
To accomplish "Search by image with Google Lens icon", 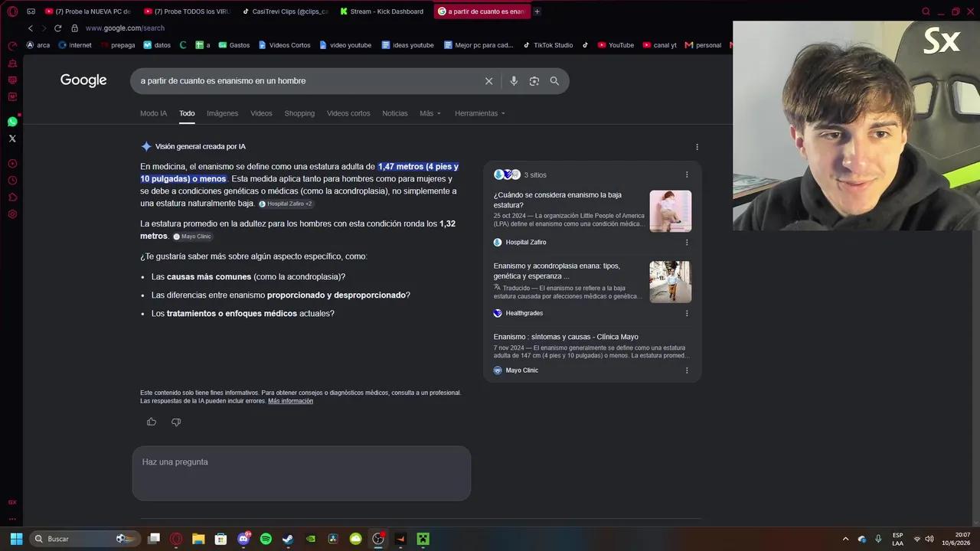I will (x=534, y=81).
